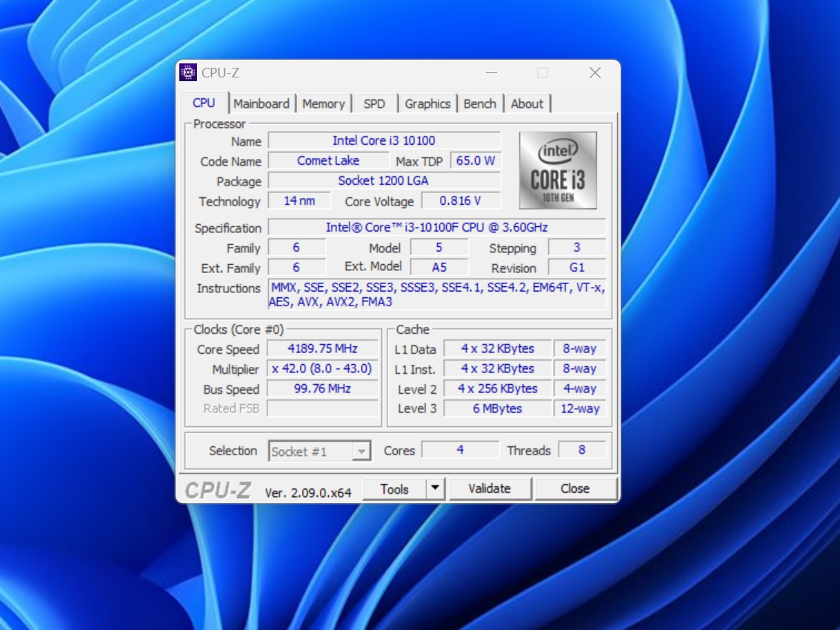840x630 pixels.
Task: Click the Intel Core i3 10th Gen badge
Action: (x=558, y=170)
